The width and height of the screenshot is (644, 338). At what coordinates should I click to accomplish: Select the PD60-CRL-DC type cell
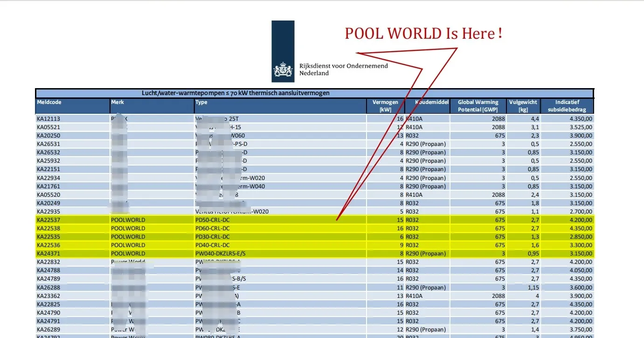coord(212,228)
